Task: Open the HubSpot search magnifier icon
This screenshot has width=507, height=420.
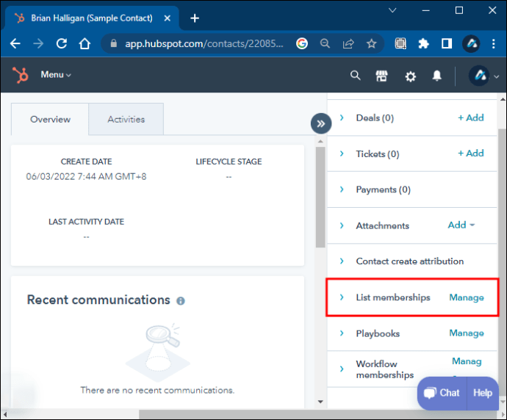Action: point(356,76)
